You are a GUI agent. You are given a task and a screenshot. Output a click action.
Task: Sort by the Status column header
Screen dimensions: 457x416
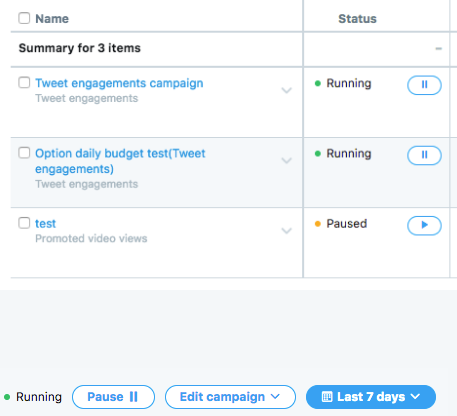(x=357, y=19)
